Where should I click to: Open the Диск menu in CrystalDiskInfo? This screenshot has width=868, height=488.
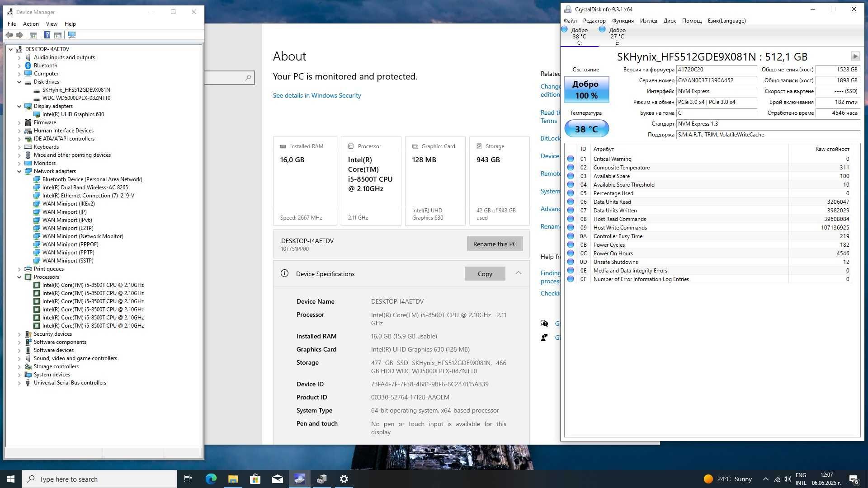tap(670, 21)
